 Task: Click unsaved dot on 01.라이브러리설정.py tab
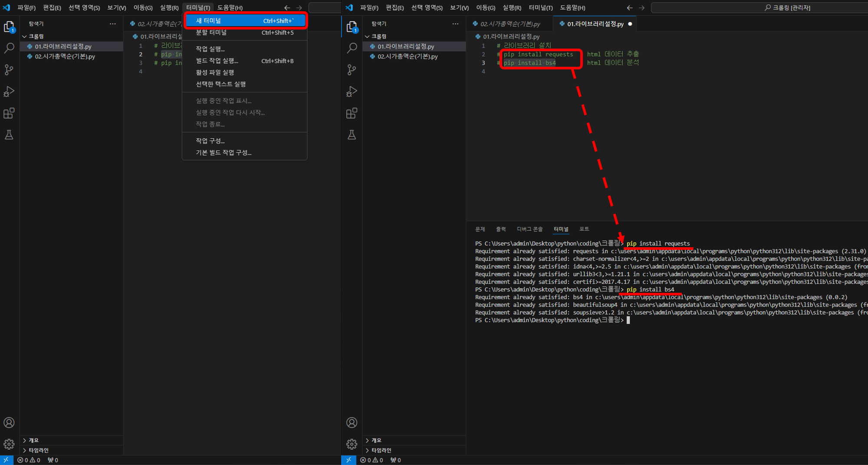pos(630,24)
